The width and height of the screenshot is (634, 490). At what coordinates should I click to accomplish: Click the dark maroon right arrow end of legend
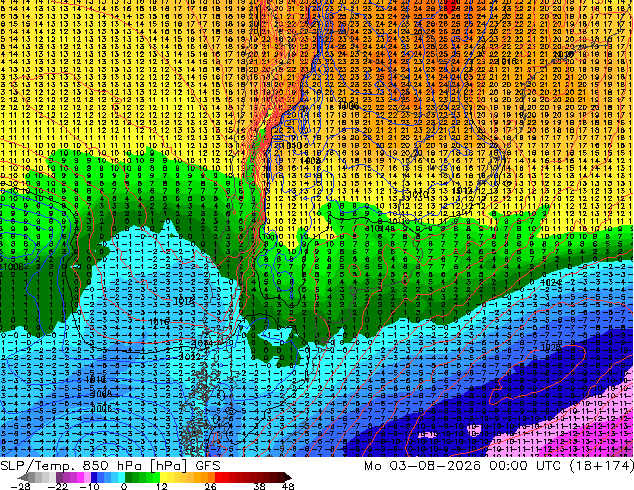coord(287,477)
